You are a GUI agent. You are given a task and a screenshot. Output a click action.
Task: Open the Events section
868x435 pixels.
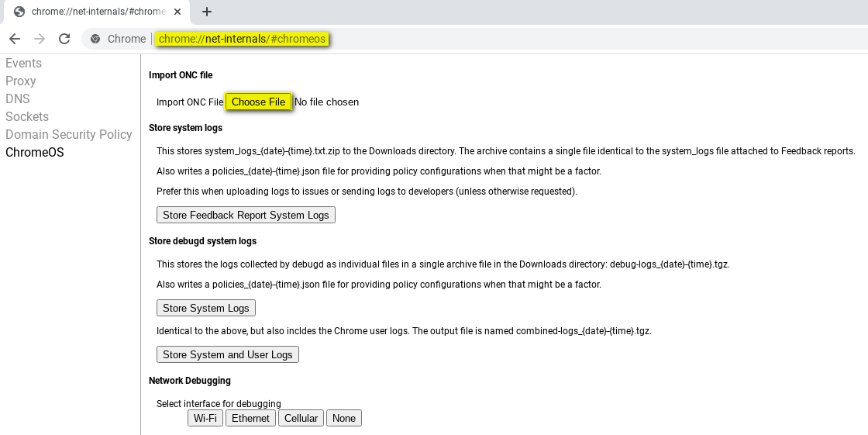click(x=24, y=64)
